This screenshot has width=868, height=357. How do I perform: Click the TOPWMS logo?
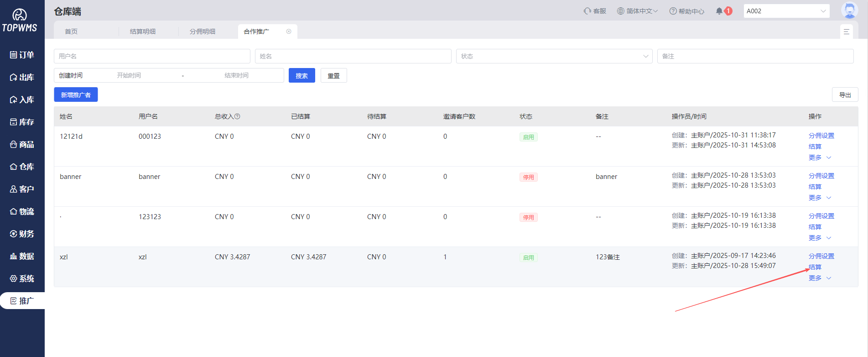[20, 21]
